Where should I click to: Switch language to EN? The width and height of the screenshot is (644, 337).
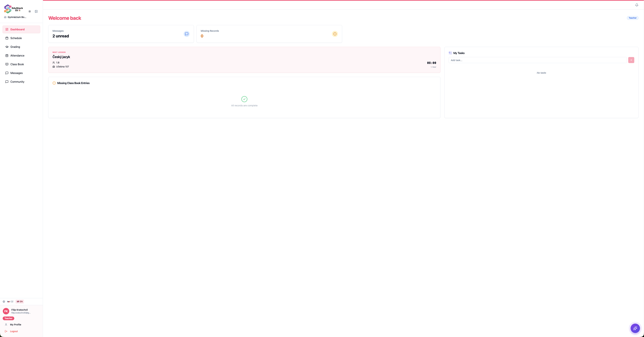[20, 302]
